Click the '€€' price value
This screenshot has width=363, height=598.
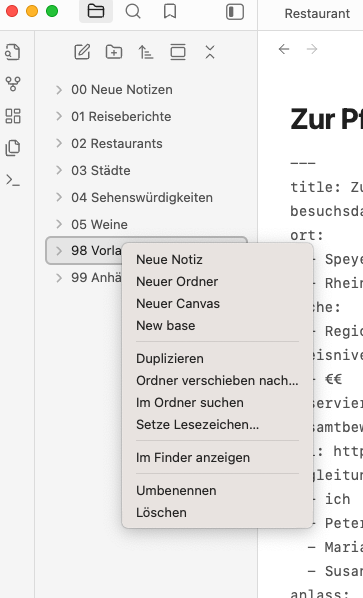[x=334, y=379]
